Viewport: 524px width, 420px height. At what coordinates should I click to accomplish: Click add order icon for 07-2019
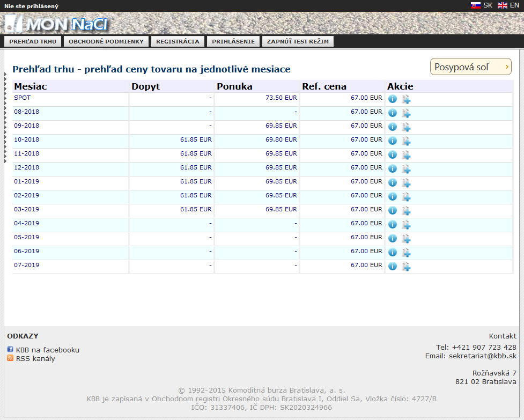coord(406,267)
